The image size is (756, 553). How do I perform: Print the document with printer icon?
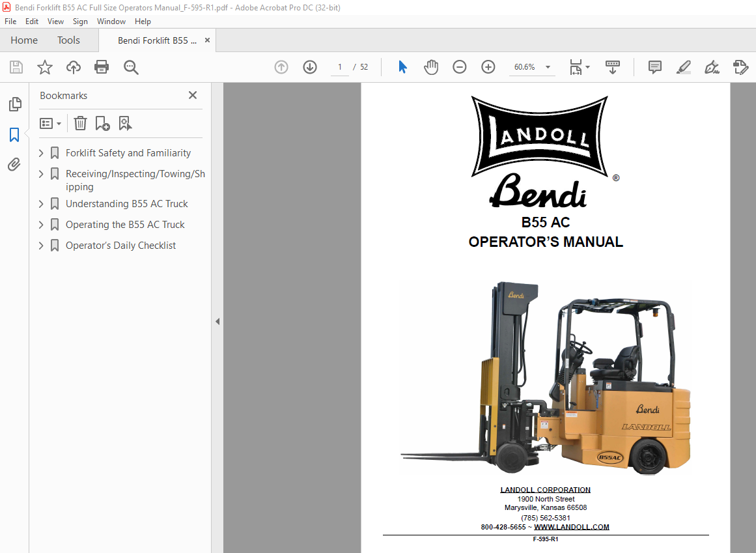pos(102,67)
